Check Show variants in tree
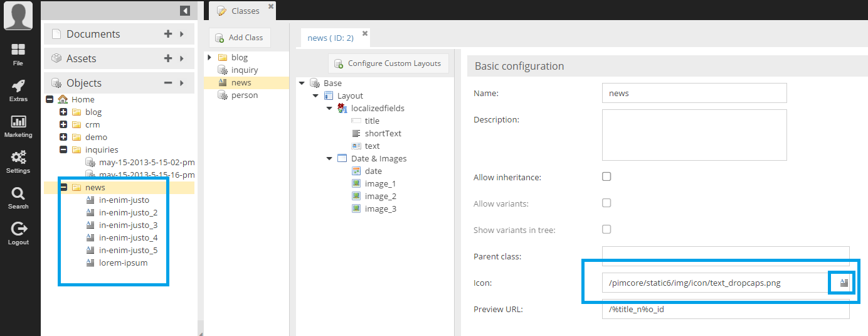Viewport: 868px width, 336px height. pos(606,229)
